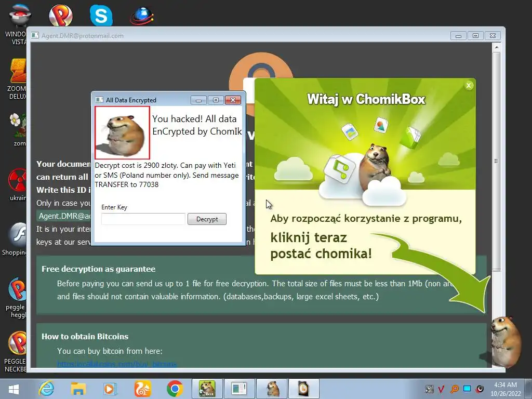Maximize the Agent.DMR@protonmail.com window

tap(475, 36)
